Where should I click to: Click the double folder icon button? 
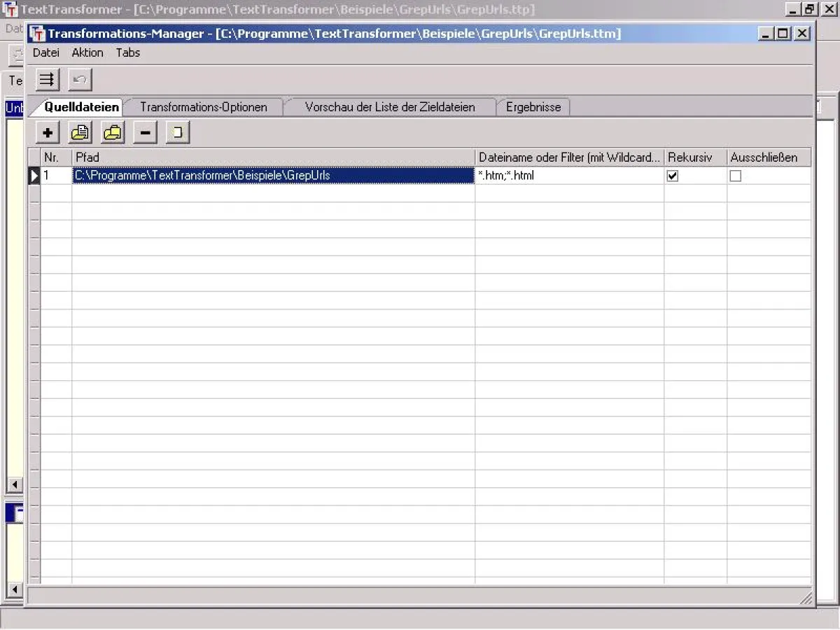tap(113, 132)
